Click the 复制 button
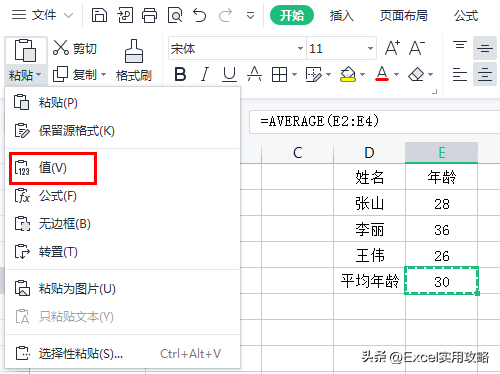This screenshot has width=500, height=374. click(x=75, y=74)
